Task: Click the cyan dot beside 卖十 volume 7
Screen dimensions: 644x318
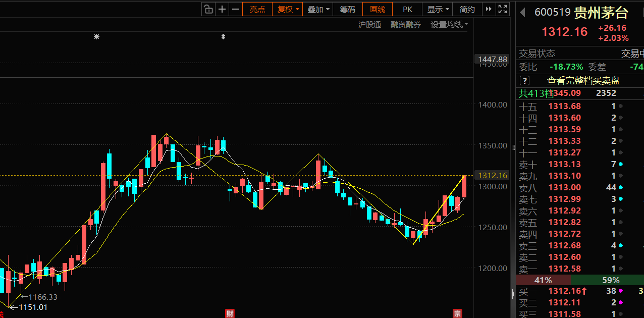Action: click(621, 164)
